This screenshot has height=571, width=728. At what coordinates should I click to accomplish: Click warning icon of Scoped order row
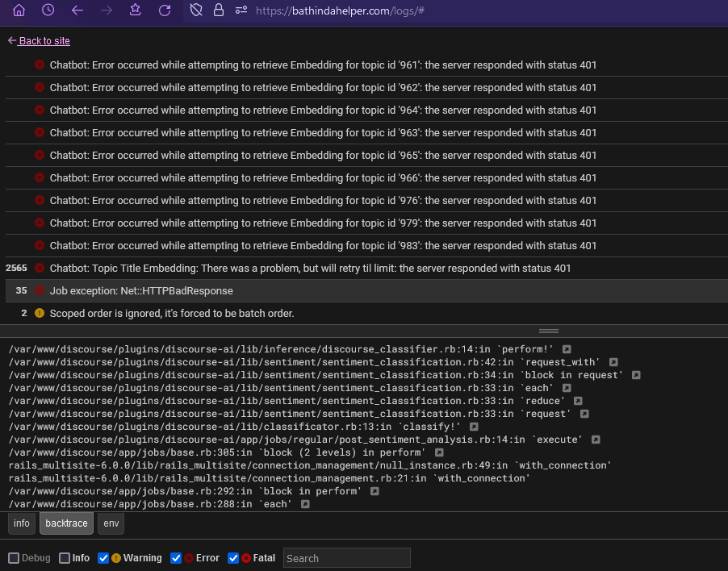pyautogui.click(x=40, y=313)
